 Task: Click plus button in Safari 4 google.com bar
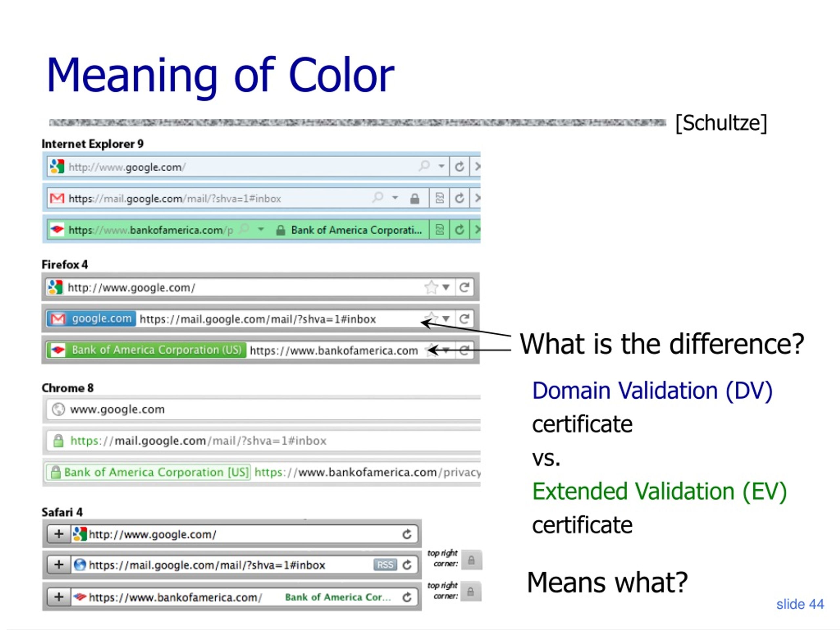tap(59, 534)
